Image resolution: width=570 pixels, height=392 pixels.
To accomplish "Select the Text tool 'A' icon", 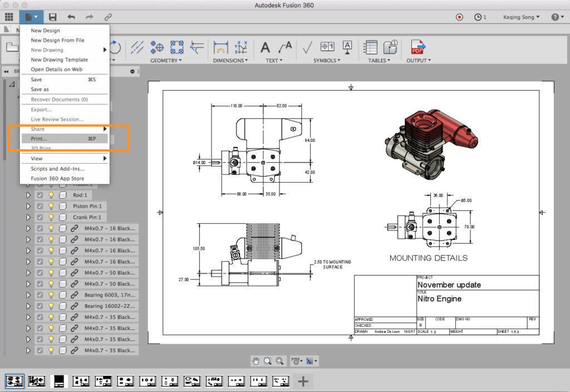I will 266,48.
